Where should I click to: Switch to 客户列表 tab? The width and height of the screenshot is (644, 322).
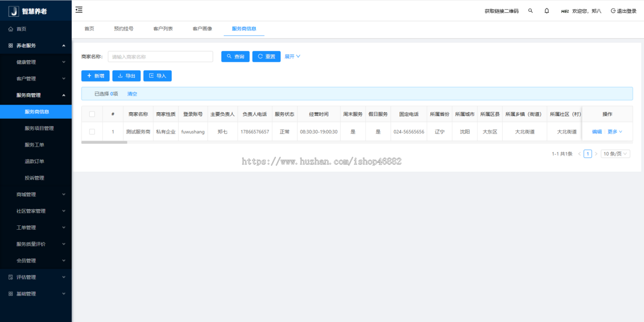[163, 29]
